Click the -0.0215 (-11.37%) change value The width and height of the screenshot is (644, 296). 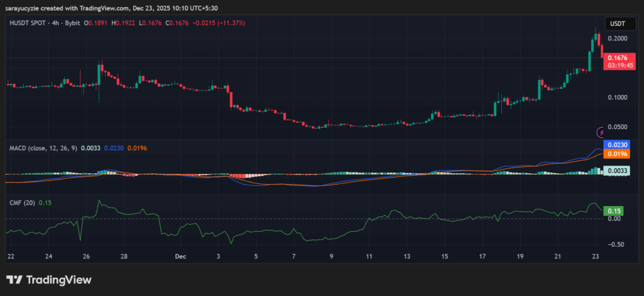pyautogui.click(x=222, y=23)
